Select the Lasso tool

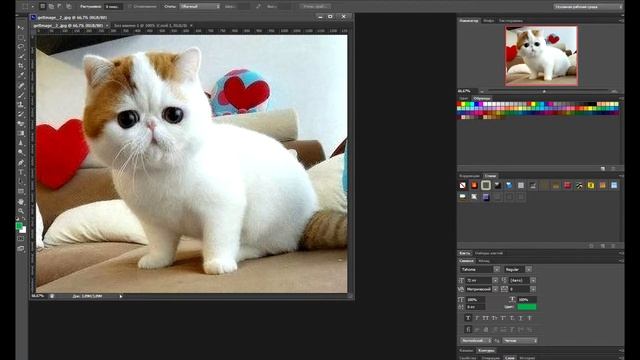click(21, 47)
